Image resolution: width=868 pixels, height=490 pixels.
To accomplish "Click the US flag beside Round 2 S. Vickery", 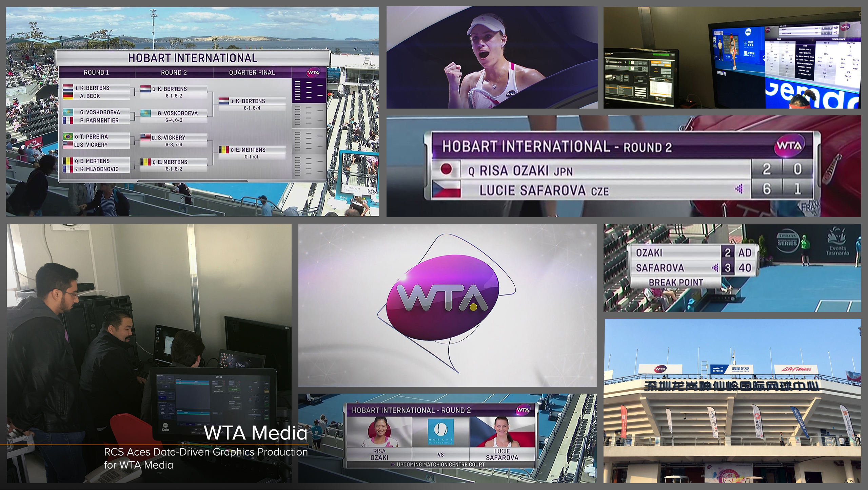I will [x=145, y=137].
